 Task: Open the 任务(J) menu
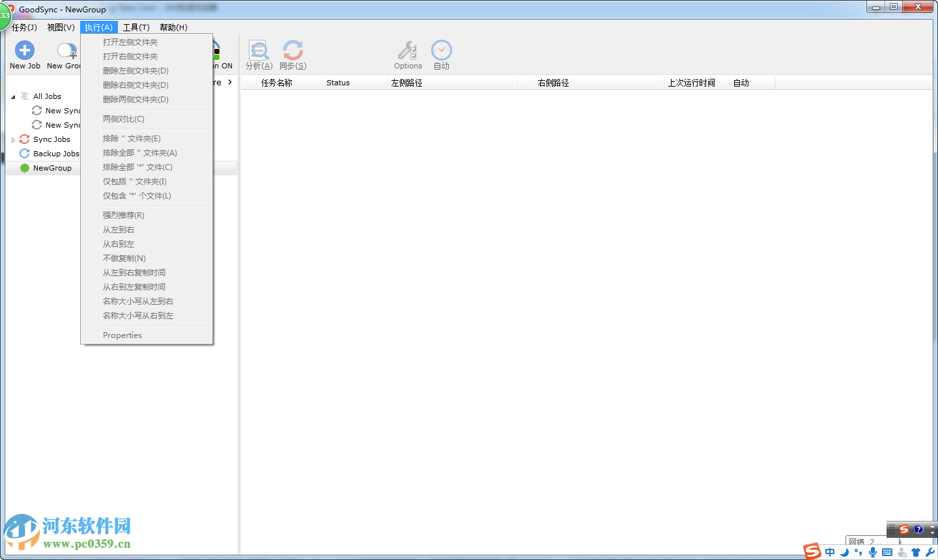[24, 27]
